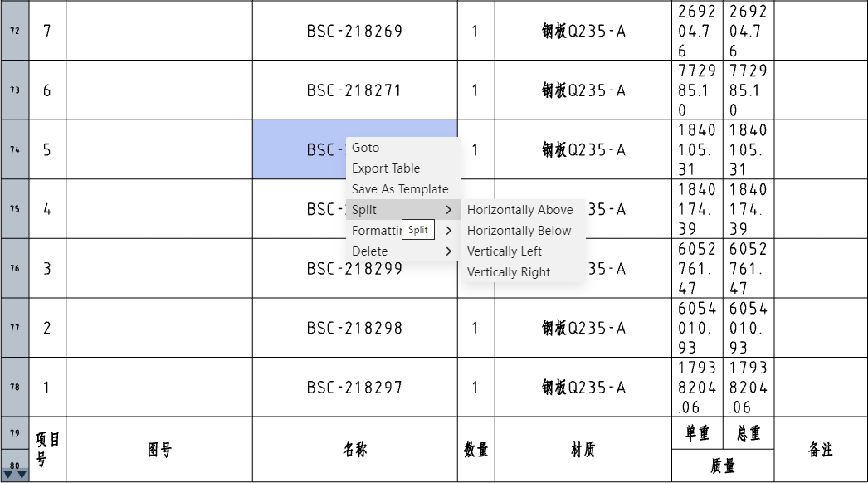Click the 钢板Q235-A cell in row 78

pos(583,388)
